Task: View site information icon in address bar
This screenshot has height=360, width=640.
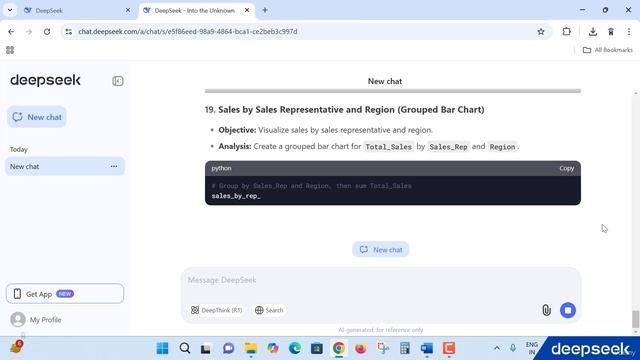Action: 69,31
